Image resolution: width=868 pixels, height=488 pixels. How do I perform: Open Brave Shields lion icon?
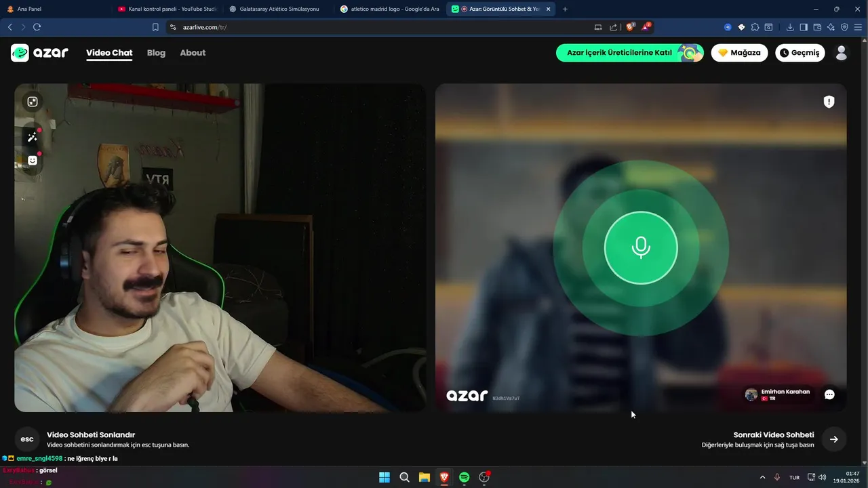pos(630,27)
